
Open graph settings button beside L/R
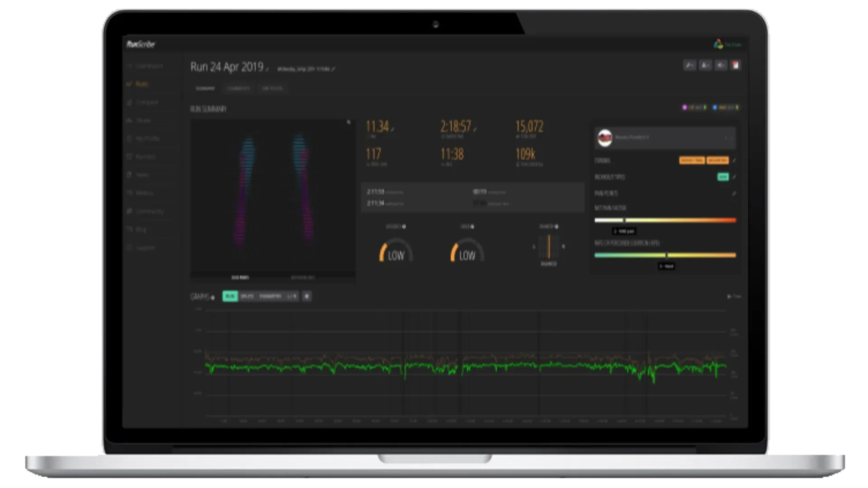[x=307, y=296]
